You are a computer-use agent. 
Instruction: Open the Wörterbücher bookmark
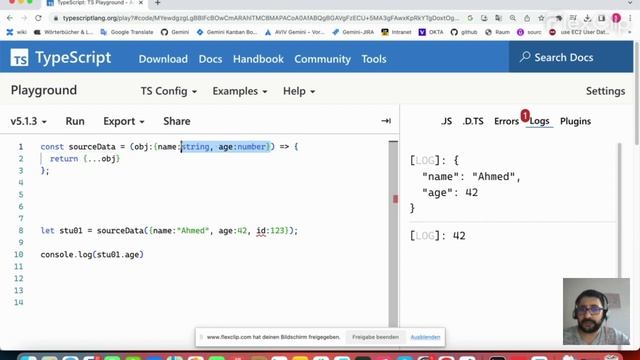63,32
